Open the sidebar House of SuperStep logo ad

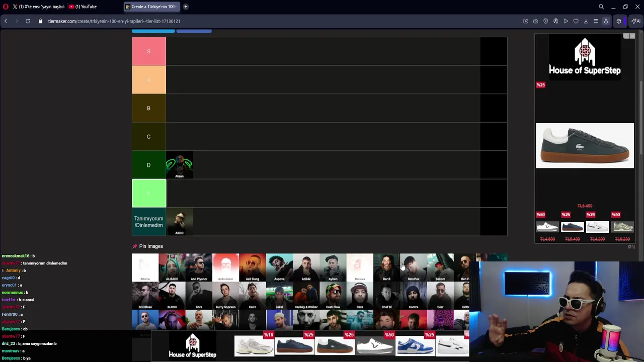[585, 57]
